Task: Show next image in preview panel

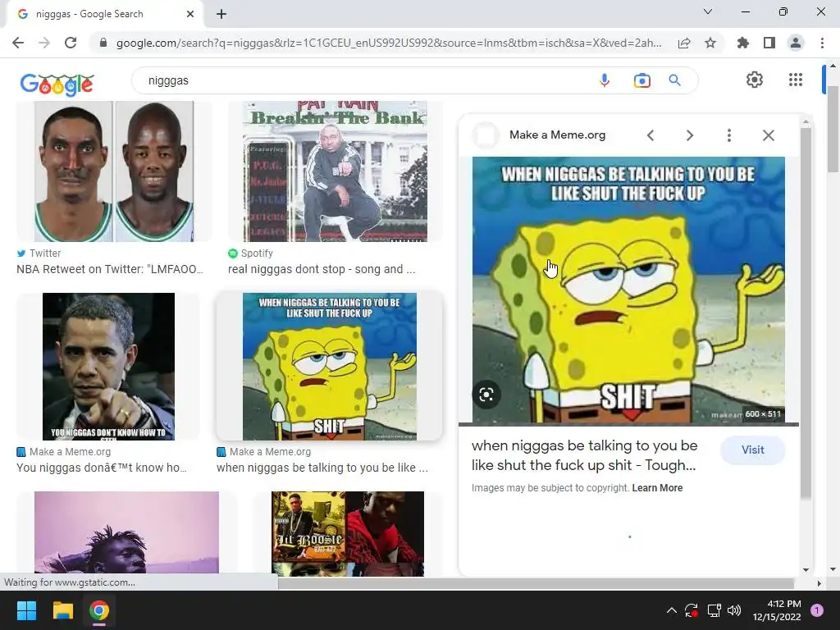Action: (x=689, y=135)
